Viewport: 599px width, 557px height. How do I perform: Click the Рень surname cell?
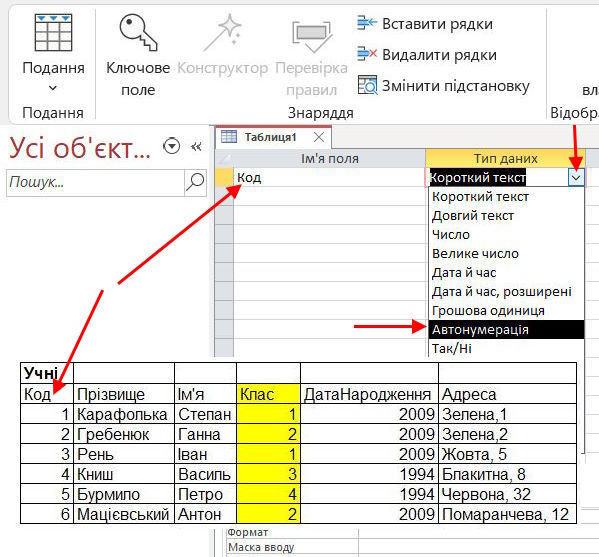[x=124, y=454]
